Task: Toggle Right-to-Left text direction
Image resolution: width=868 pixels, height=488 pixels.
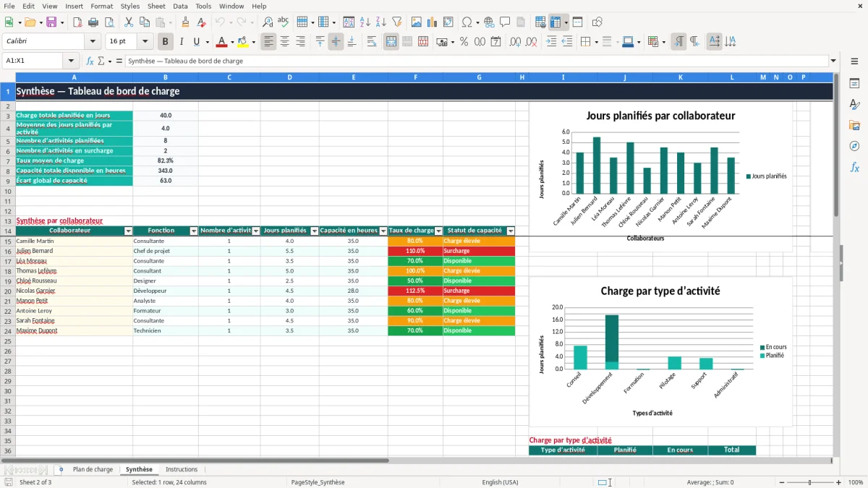Action: point(694,42)
